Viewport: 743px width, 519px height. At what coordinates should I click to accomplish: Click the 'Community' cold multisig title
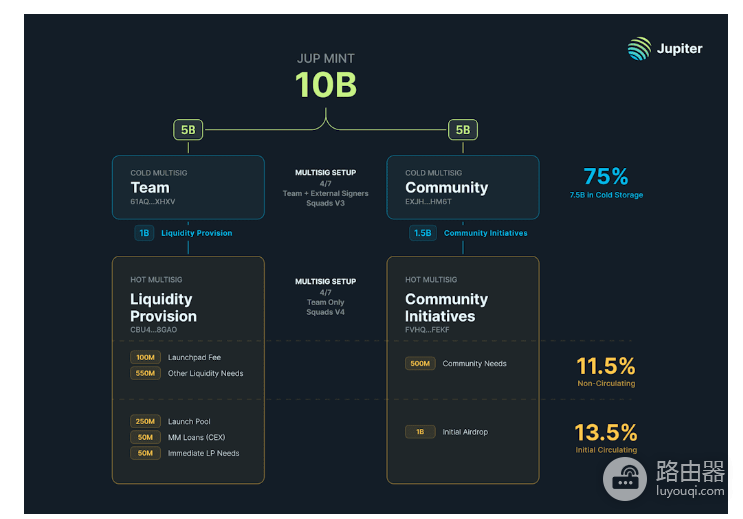[446, 188]
